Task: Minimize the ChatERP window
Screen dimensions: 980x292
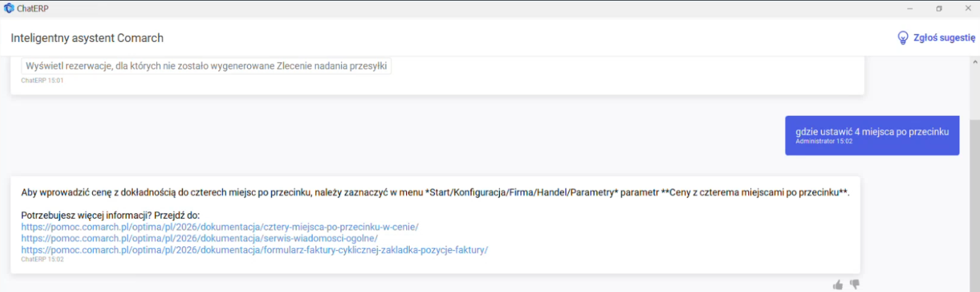Action: 910,8
